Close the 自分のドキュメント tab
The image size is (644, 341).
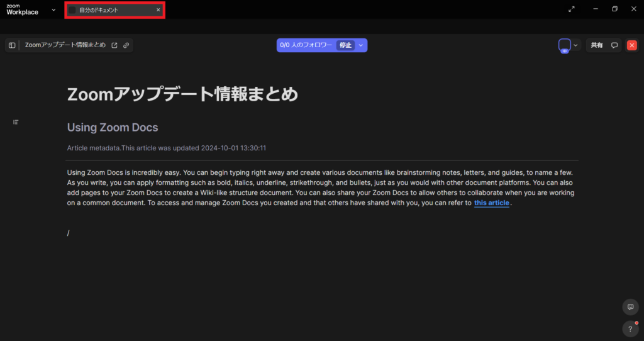click(158, 10)
